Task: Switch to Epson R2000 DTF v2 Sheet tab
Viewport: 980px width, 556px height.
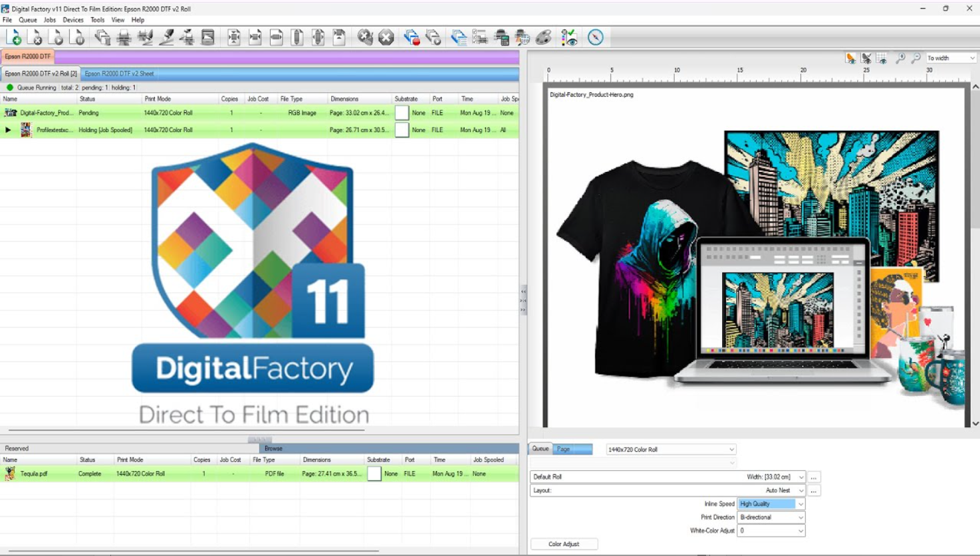Action: coord(119,74)
